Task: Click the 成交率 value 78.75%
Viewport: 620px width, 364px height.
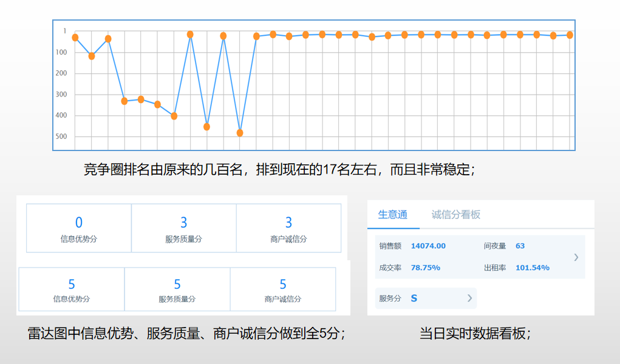Action: pyautogui.click(x=425, y=268)
